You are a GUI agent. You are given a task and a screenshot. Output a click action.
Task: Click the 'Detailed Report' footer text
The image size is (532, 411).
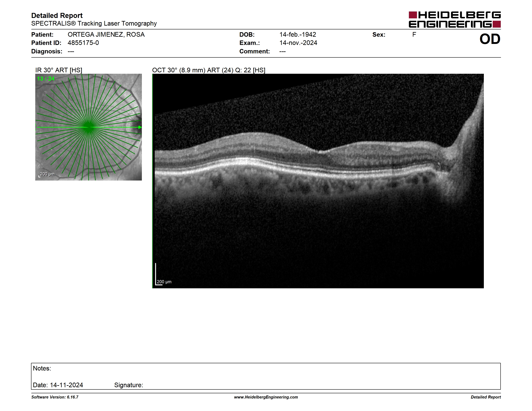(x=486, y=397)
